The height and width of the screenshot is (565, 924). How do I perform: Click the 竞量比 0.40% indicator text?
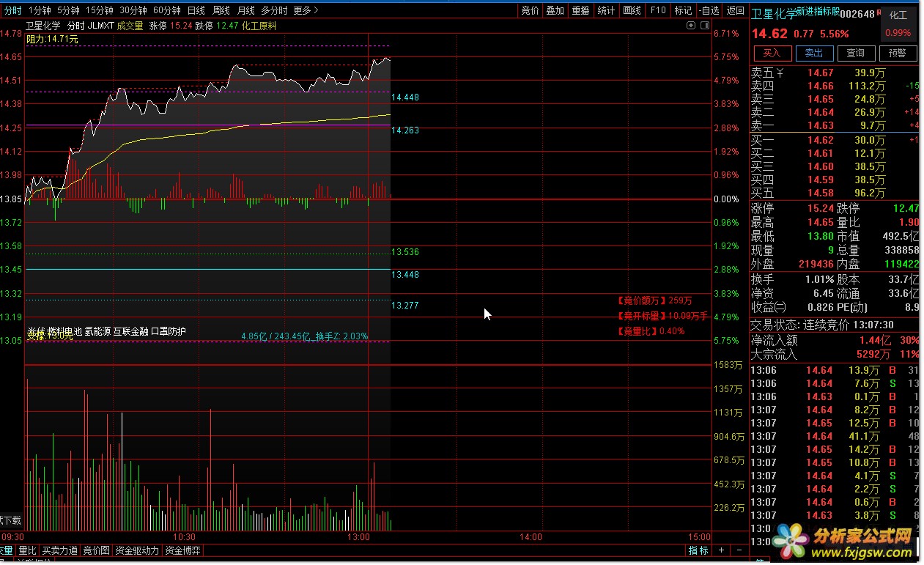(x=651, y=331)
